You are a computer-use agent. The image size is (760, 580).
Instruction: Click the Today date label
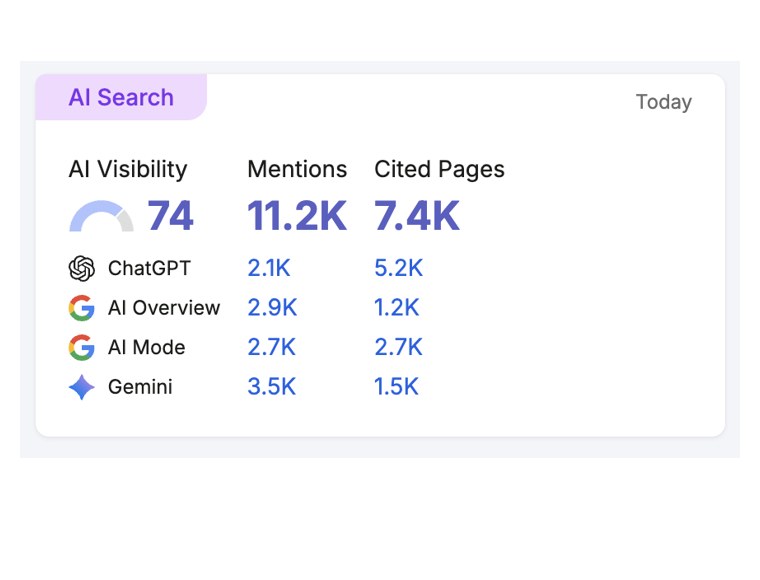(x=664, y=102)
